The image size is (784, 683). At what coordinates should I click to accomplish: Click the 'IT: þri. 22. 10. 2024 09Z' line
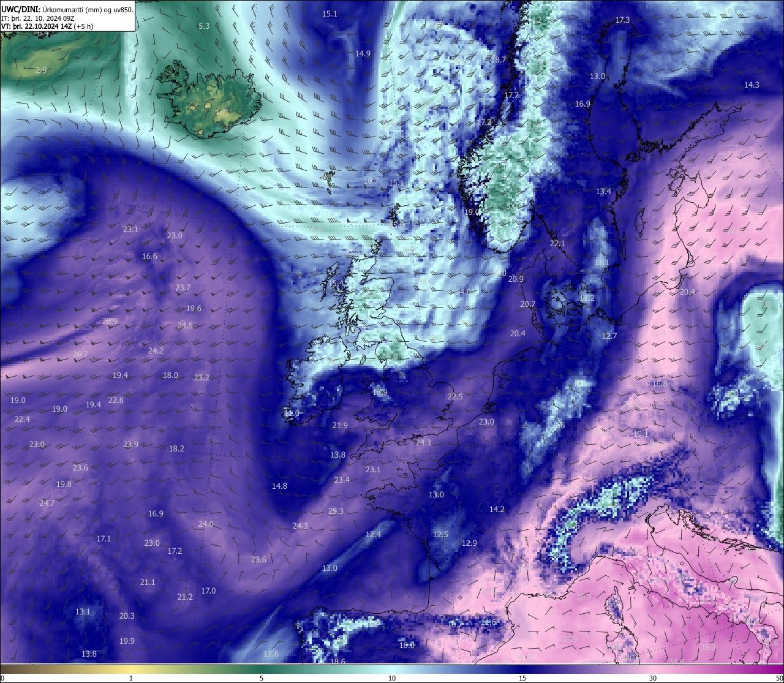point(37,18)
